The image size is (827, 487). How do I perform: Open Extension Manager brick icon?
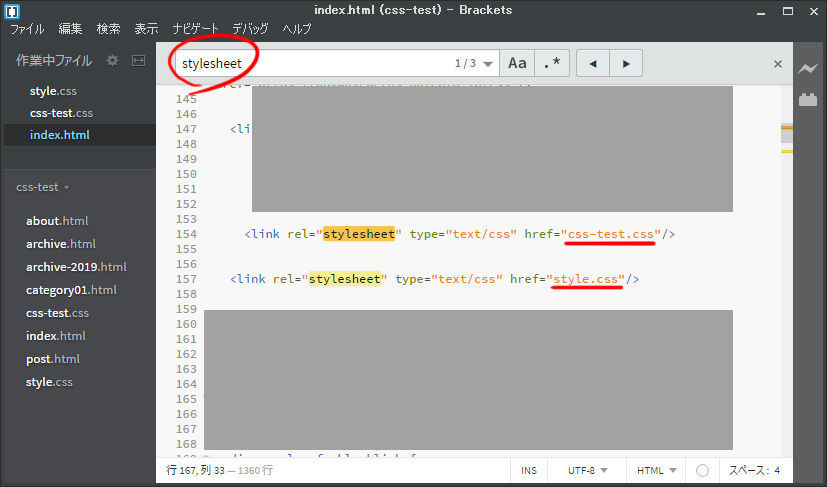pos(807,99)
